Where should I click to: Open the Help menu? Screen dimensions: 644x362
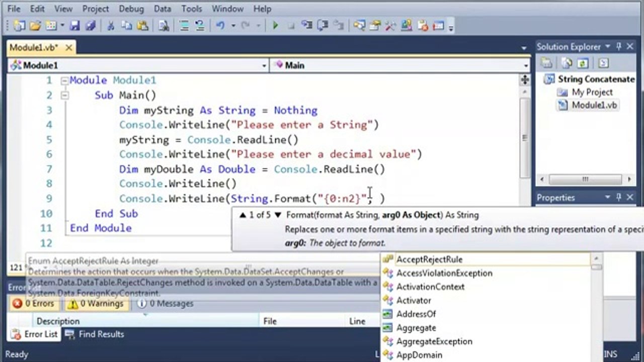pos(262,9)
